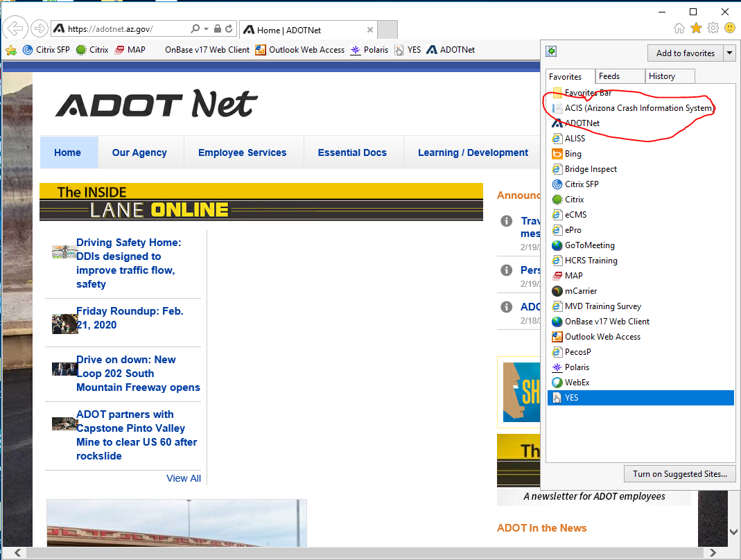Open the Home house icon
Screen dimensions: 741x560
click(x=679, y=28)
